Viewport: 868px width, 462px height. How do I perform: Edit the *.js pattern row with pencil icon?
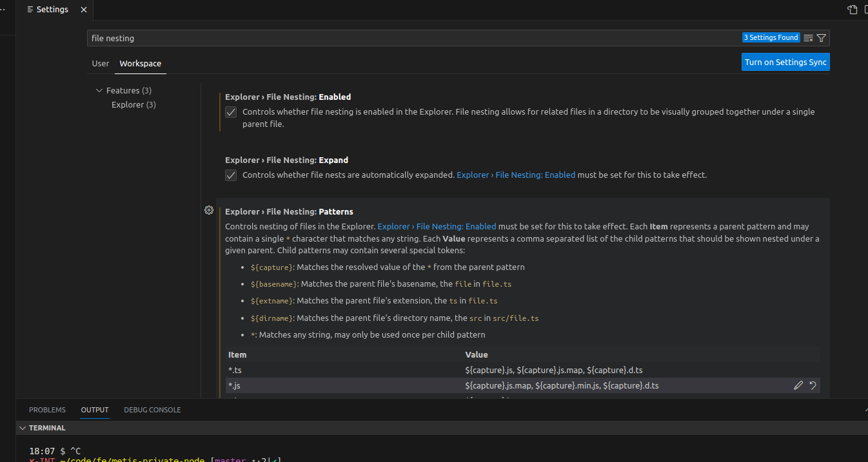(798, 385)
